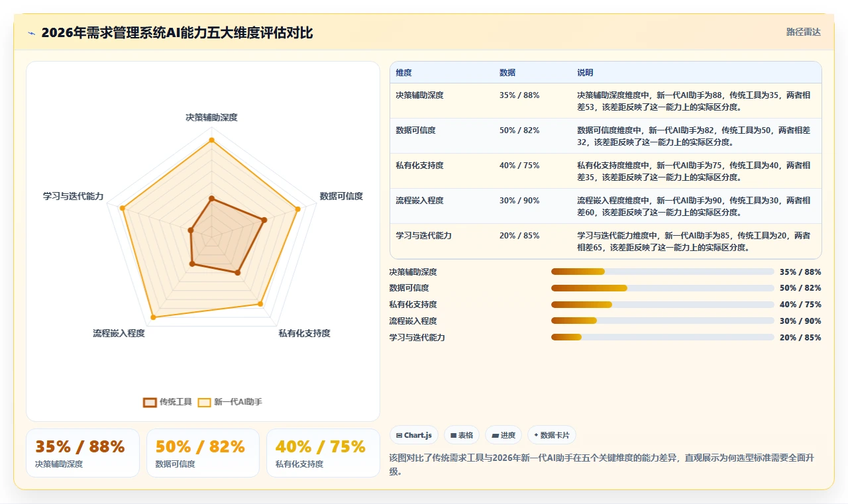Image resolution: width=848 pixels, height=504 pixels.
Task: Click the radar axis label 私有化支持度
Action: pyautogui.click(x=304, y=333)
